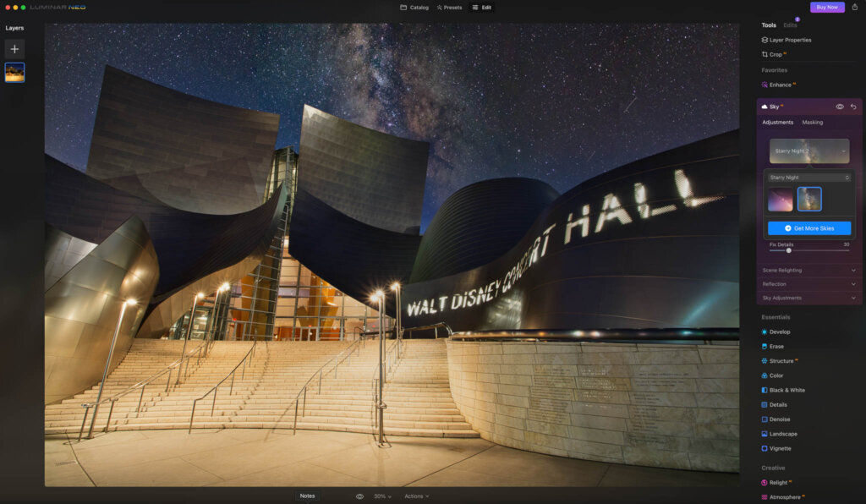This screenshot has width=866, height=504.
Task: Select the Enhance tool under Favorites
Action: click(x=779, y=85)
